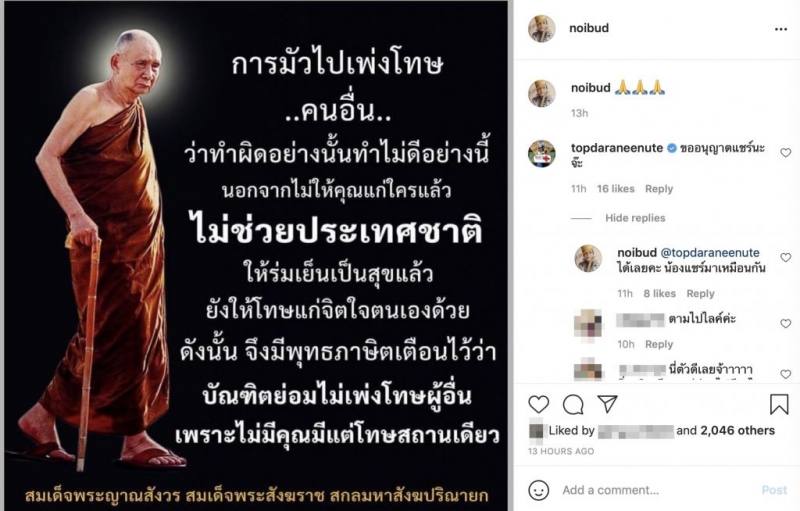Click in Add a comment field
800x511 pixels.
[x=656, y=490]
